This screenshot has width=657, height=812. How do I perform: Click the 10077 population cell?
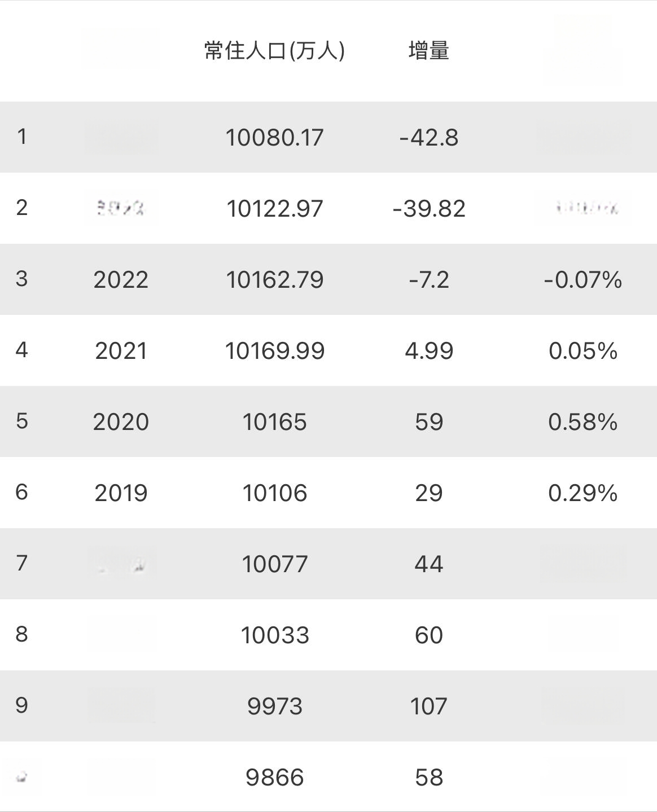[274, 564]
